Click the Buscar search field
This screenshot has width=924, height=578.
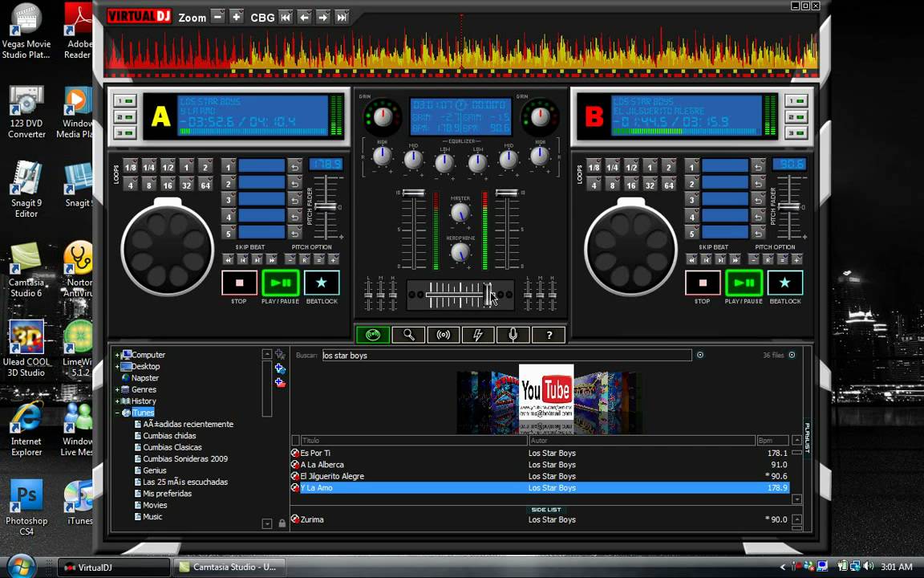tap(507, 355)
